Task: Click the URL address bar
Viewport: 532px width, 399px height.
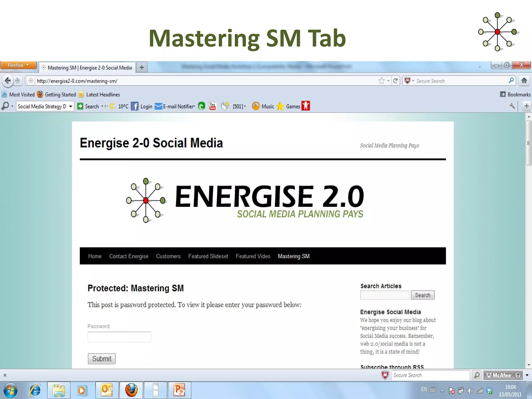Action: (203, 81)
